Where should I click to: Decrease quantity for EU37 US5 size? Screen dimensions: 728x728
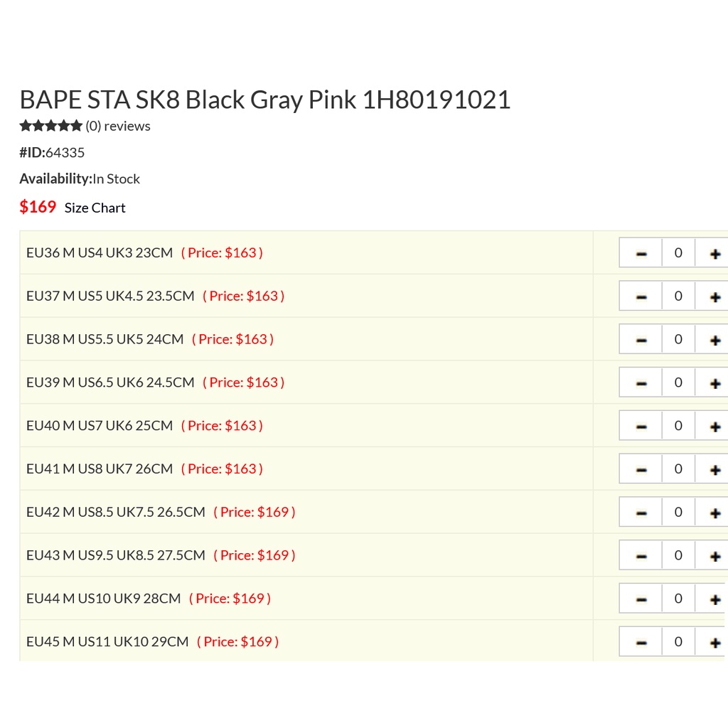click(x=641, y=296)
